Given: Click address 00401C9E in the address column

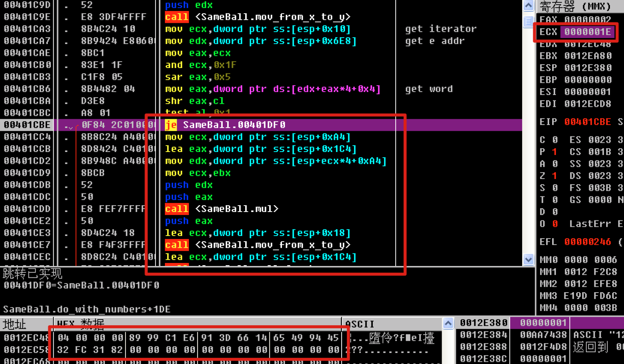Looking at the screenshot, I should [x=27, y=17].
